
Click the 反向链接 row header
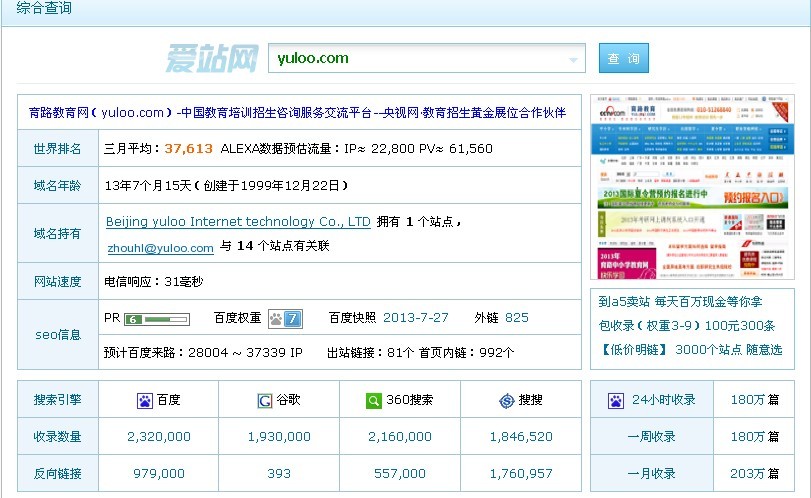[57, 473]
